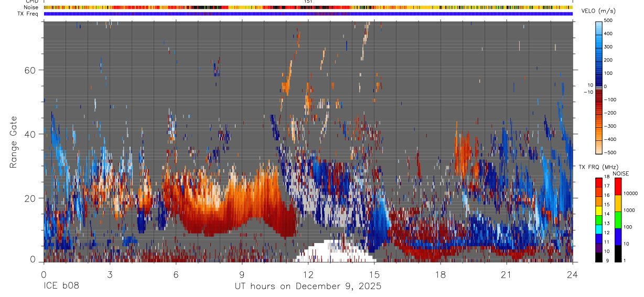Select the 'NOISE' legend title
This screenshot has height=297, width=644.
[620, 173]
